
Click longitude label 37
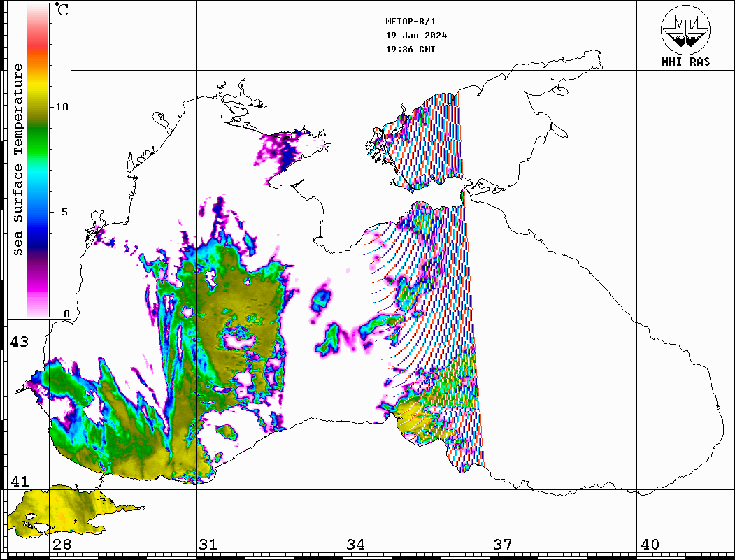coord(503,544)
